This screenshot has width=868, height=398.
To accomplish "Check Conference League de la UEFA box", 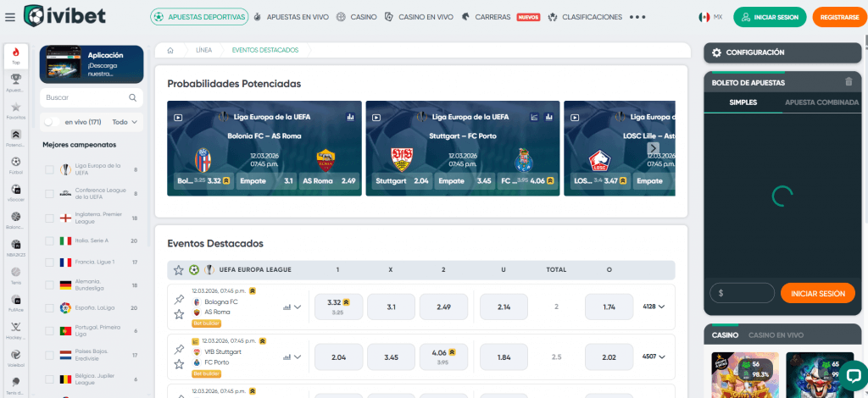I will click(x=50, y=193).
